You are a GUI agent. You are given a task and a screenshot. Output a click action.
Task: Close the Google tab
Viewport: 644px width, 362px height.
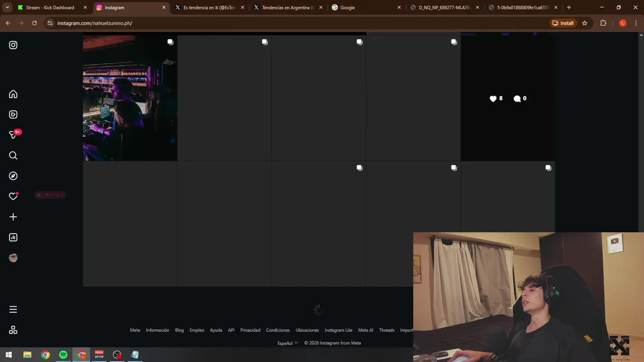pos(399,8)
